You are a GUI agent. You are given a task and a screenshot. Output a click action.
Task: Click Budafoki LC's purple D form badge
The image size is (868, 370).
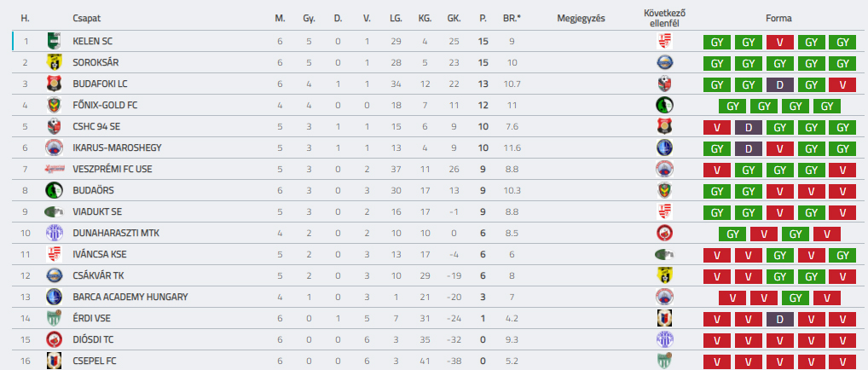coord(779,84)
